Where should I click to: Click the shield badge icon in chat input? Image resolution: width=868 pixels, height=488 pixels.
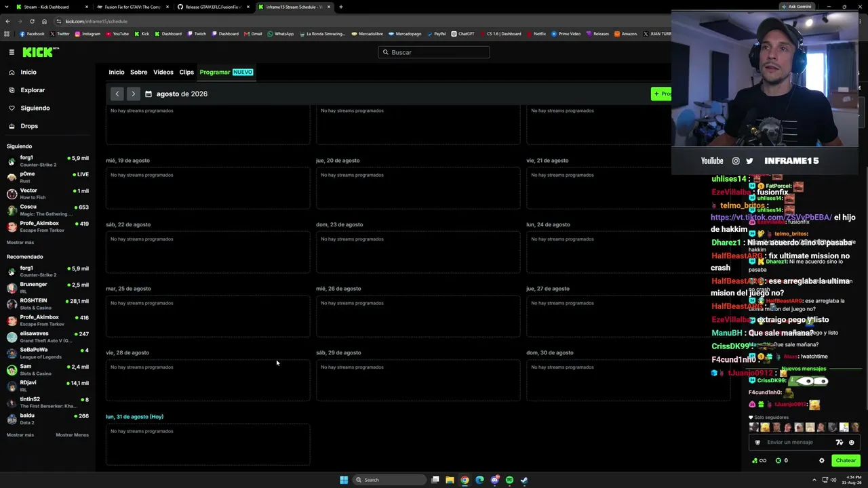pos(758,443)
